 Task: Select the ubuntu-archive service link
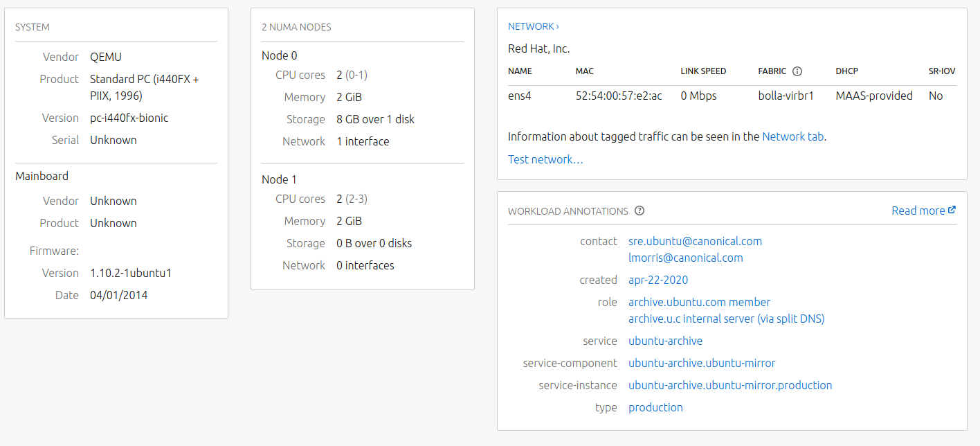[x=665, y=341]
